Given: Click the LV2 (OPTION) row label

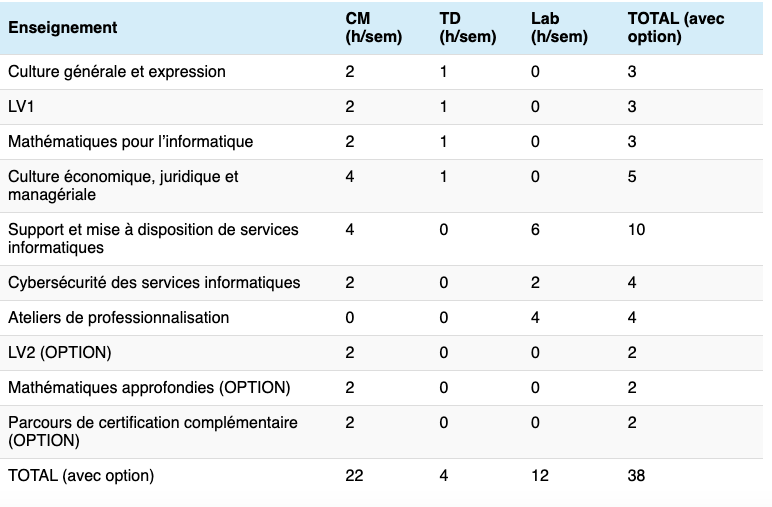Looking at the screenshot, I should (59, 353).
